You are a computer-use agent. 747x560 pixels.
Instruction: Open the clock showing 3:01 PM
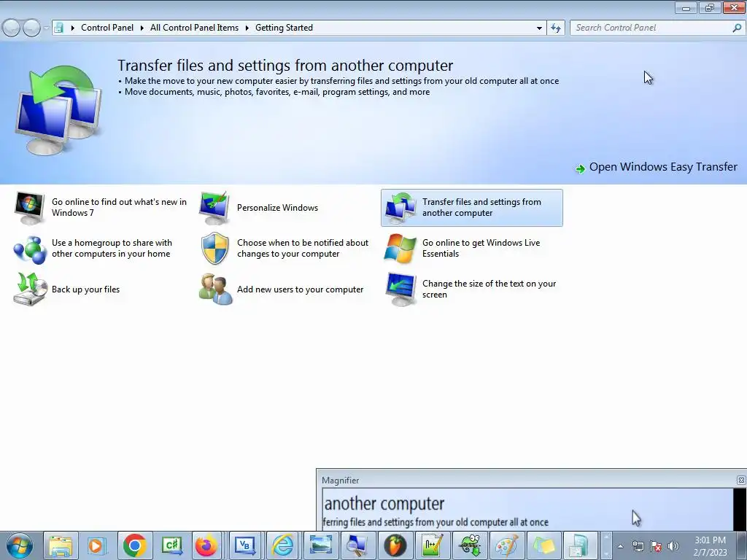coord(711,546)
